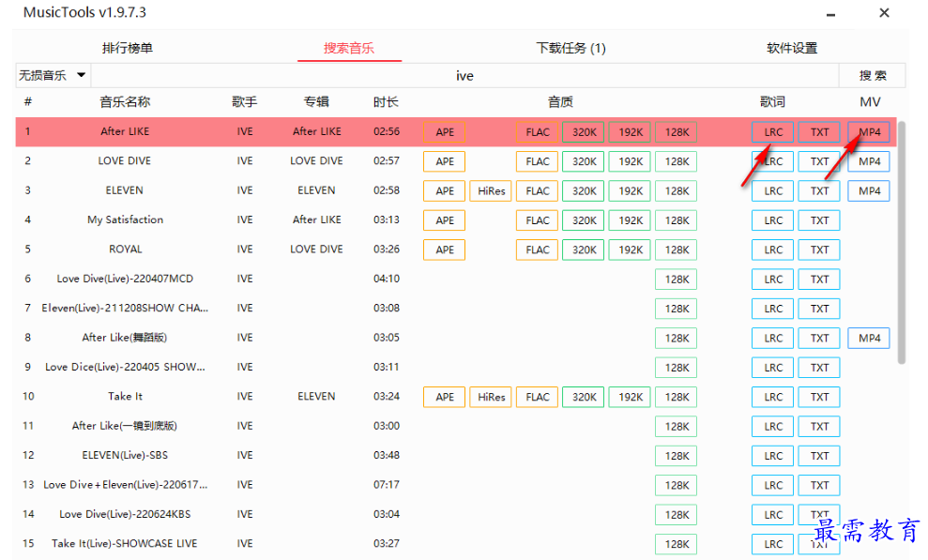
Task: Download After Like(舞蹈版) MP4 video
Action: click(869, 339)
